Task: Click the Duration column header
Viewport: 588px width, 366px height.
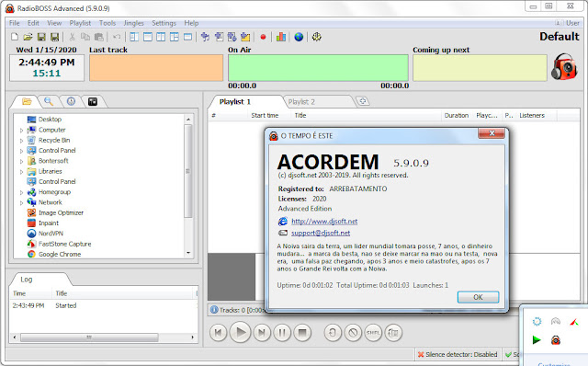Action: pos(457,116)
